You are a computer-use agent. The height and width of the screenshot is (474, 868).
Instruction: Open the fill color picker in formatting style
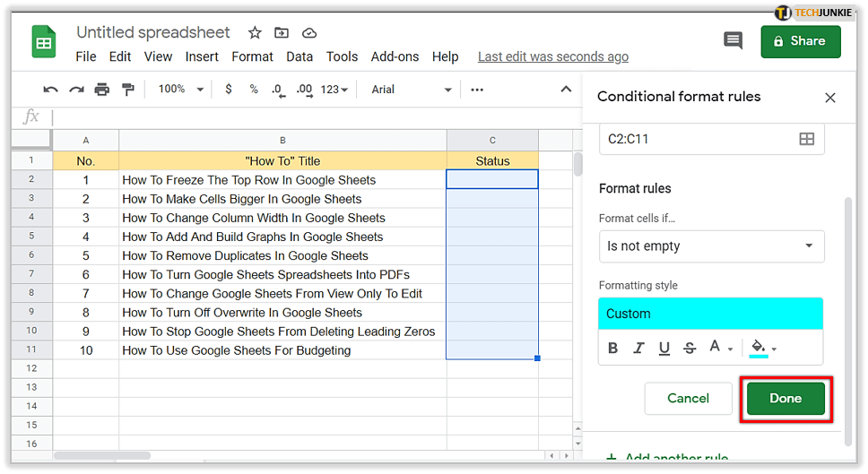coord(762,349)
